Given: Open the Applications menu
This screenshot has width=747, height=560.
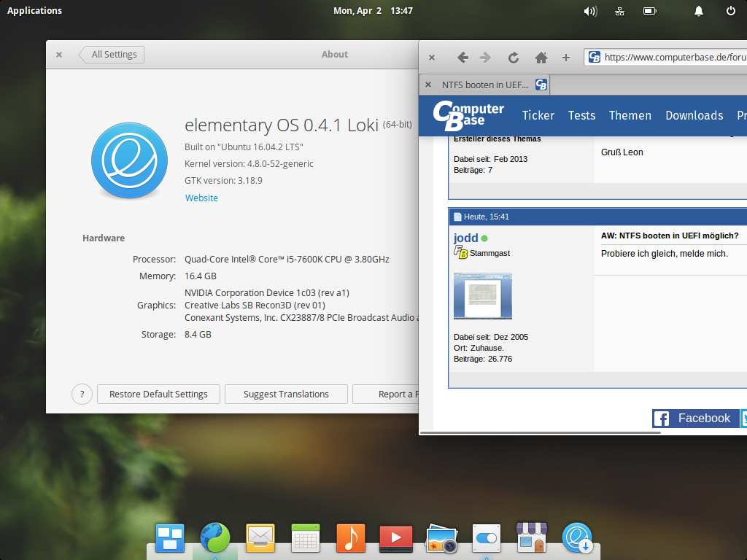Looking at the screenshot, I should pyautogui.click(x=34, y=10).
